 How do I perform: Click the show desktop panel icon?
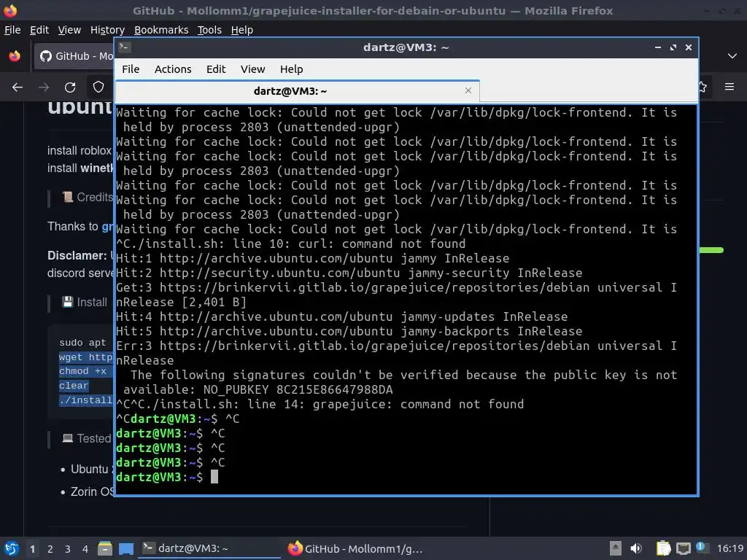tap(126, 549)
